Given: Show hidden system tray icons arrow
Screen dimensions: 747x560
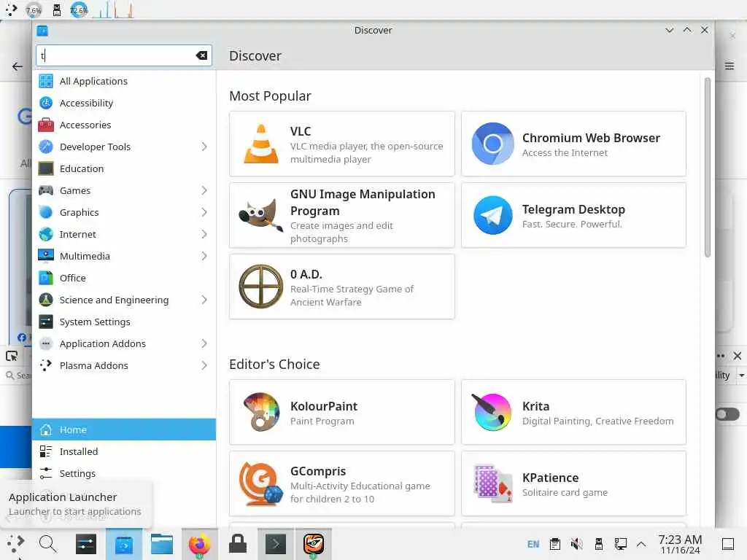Looking at the screenshot, I should 641,544.
